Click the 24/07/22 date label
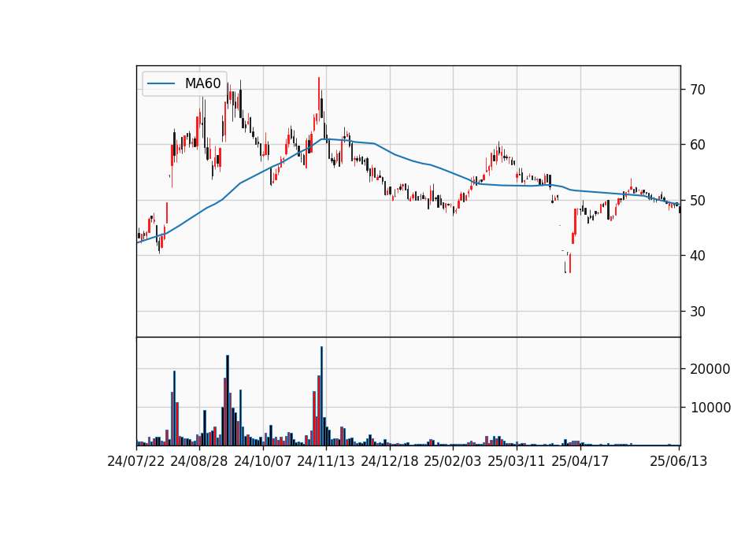The width and height of the screenshot is (756, 543). pos(136,461)
